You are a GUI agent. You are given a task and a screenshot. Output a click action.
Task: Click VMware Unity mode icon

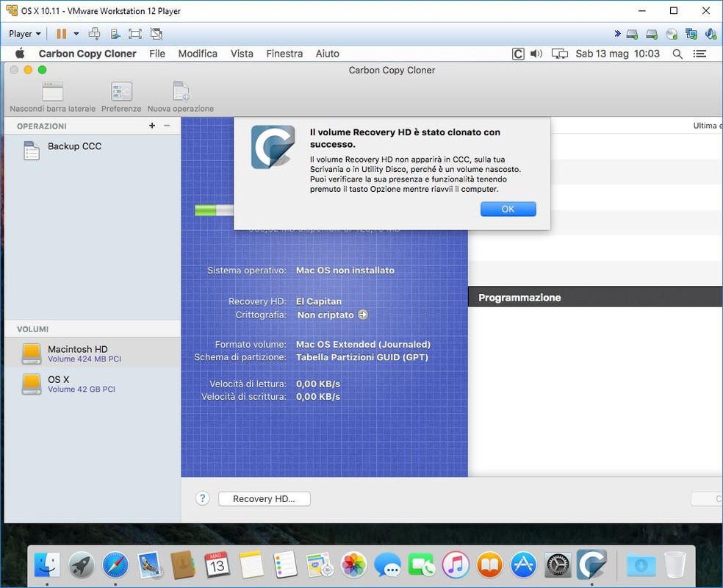(157, 34)
